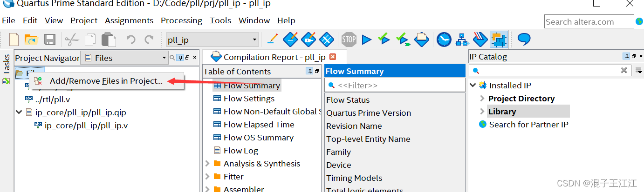Image resolution: width=644 pixels, height=192 pixels.
Task: Open the Assignments menu
Action: pos(129,20)
